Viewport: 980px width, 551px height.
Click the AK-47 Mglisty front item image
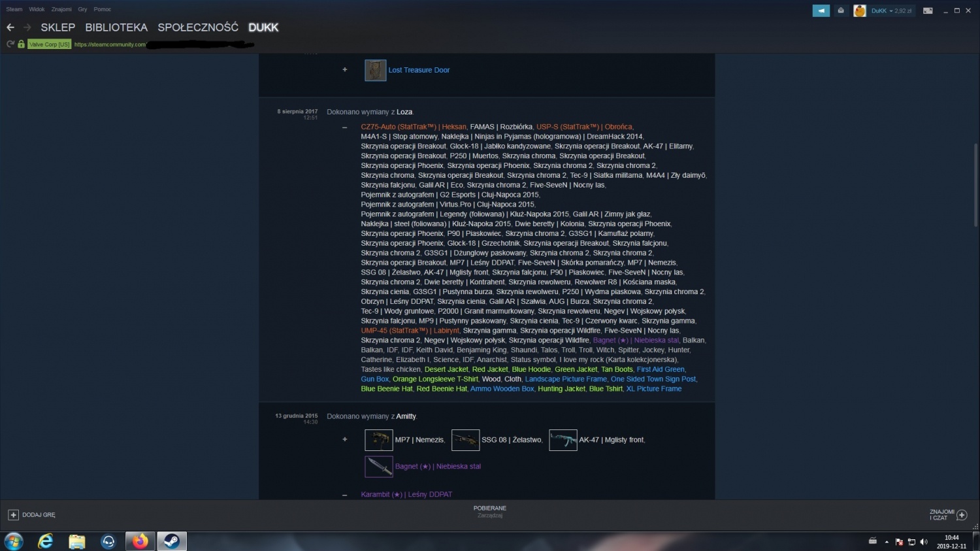563,440
